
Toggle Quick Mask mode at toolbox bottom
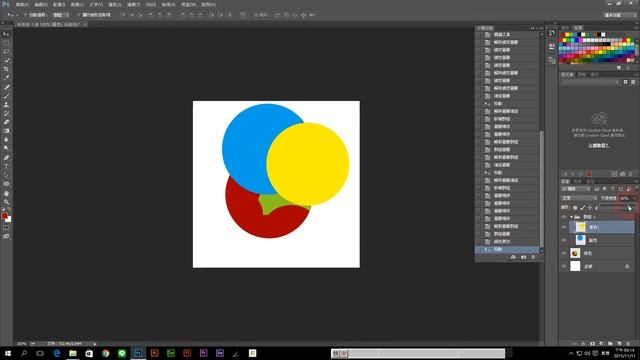pyautogui.click(x=6, y=228)
